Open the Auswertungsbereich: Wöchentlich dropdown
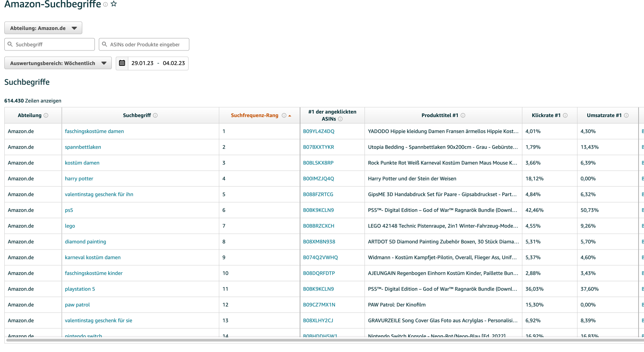Viewport: 644px width, 352px height. pyautogui.click(x=58, y=63)
